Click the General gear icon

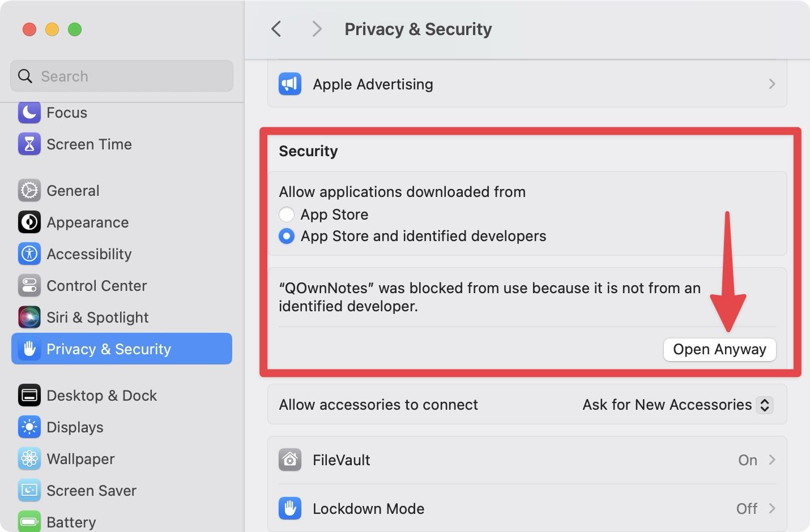pos(29,191)
